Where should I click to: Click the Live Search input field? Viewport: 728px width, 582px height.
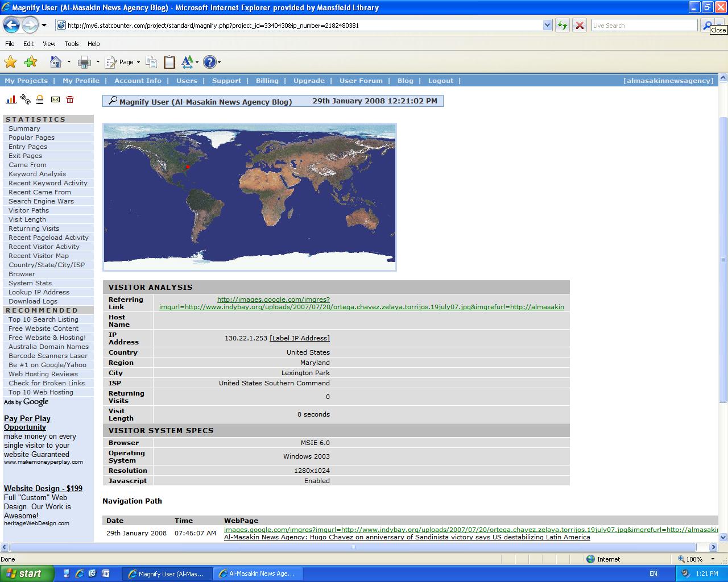(x=643, y=26)
